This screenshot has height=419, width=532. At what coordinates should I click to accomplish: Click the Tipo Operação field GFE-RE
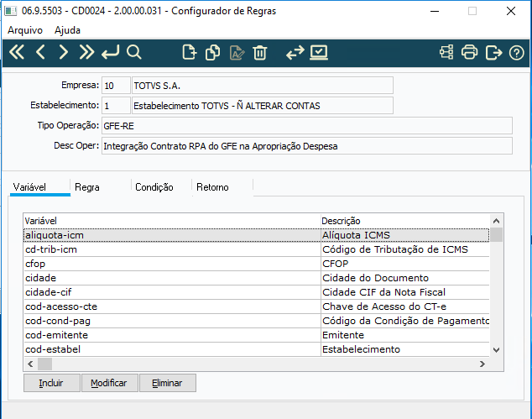pyautogui.click(x=307, y=126)
